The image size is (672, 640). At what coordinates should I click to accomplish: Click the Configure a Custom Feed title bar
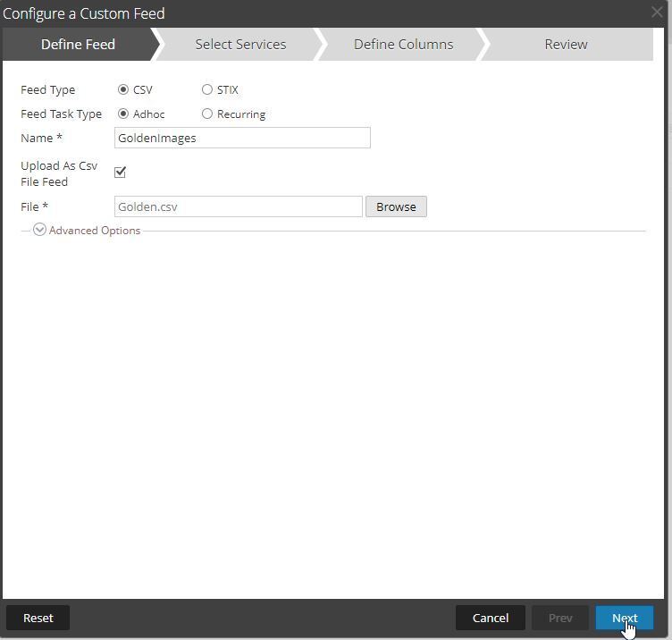(x=313, y=13)
